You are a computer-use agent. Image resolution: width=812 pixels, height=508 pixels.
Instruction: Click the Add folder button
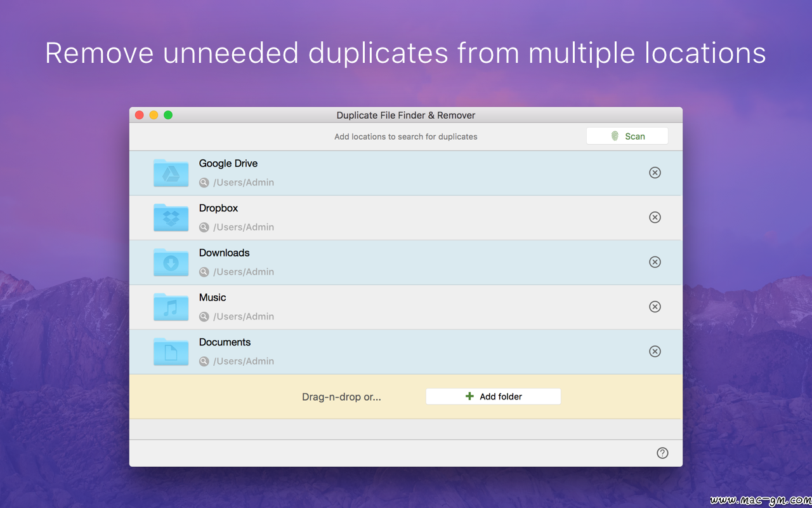(x=493, y=396)
